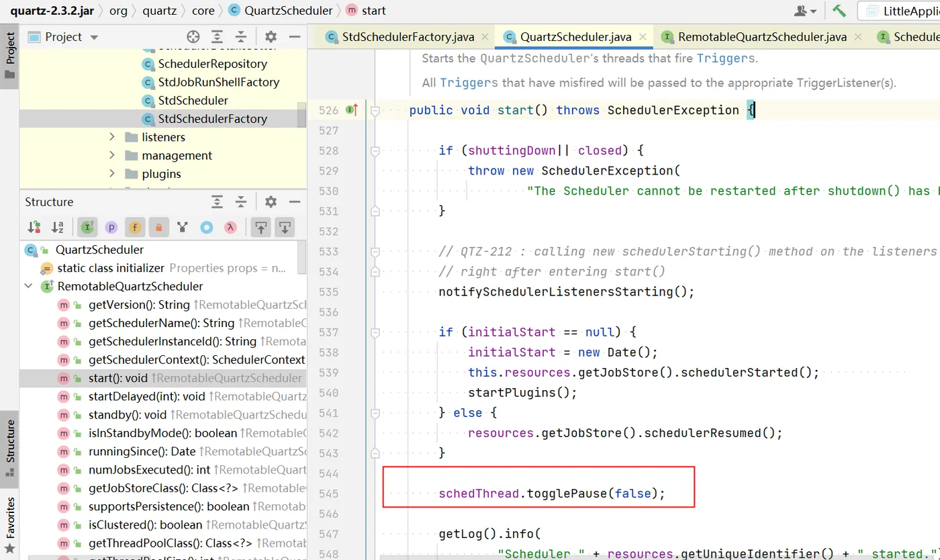Toggle group methods by defining type
Screen dimensions: 940x560
point(87,228)
